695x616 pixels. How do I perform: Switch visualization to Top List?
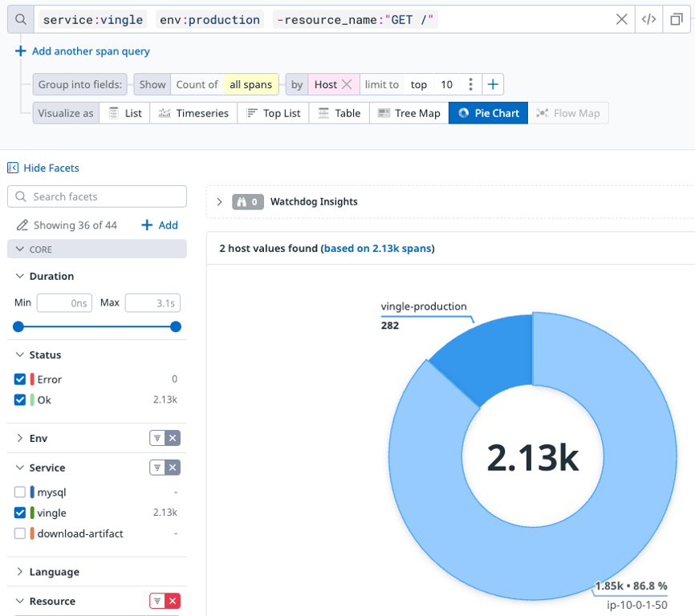pyautogui.click(x=273, y=113)
